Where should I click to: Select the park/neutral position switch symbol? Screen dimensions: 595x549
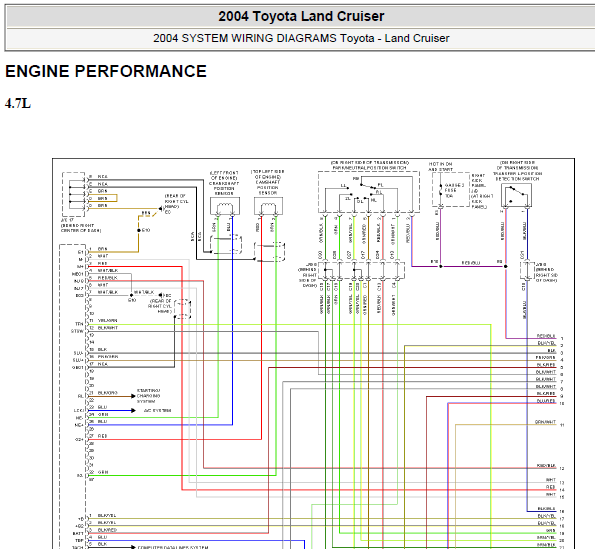coord(368,192)
